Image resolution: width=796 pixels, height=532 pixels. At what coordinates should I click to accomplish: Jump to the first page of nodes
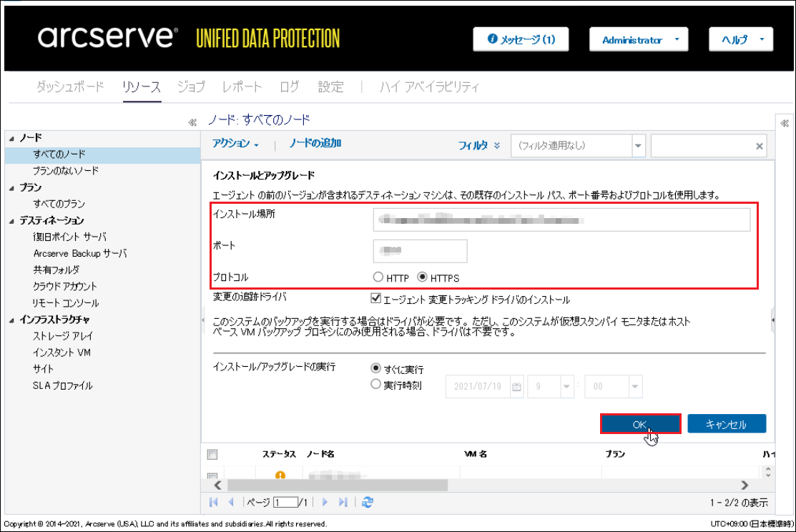(214, 502)
